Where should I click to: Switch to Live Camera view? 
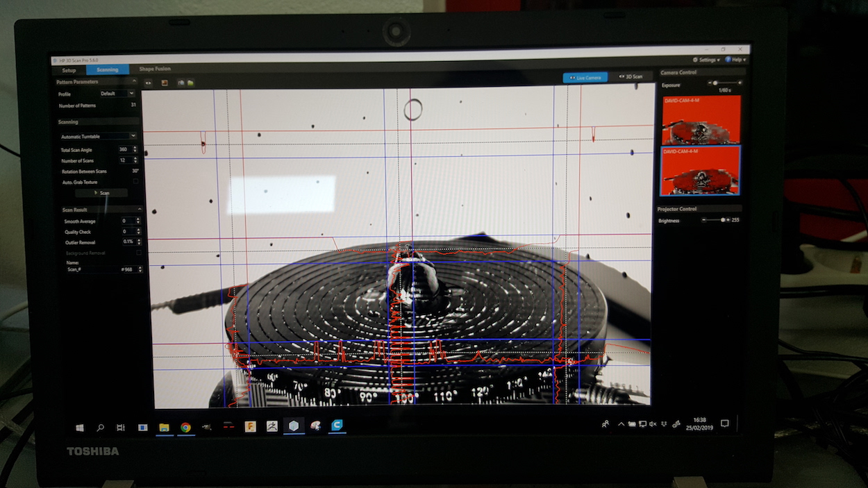click(x=585, y=77)
